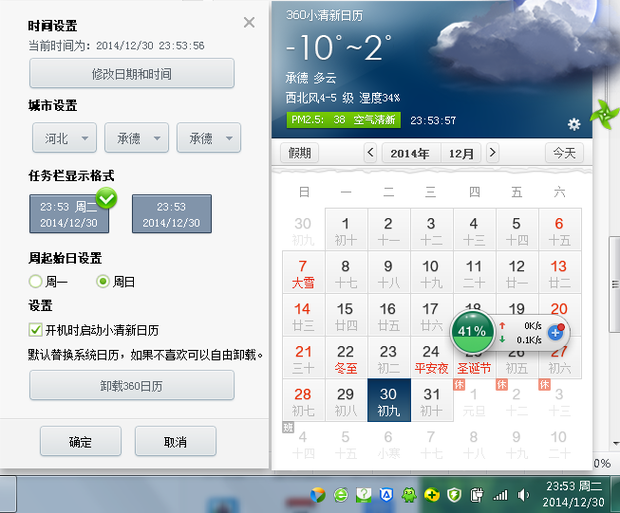Select January 1 元旦

(474, 400)
